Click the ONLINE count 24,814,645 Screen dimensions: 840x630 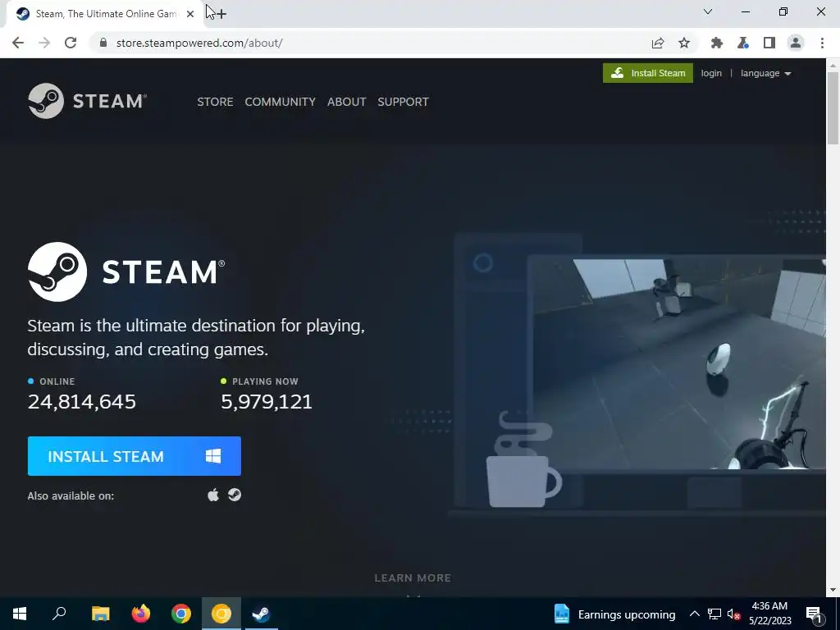(82, 401)
